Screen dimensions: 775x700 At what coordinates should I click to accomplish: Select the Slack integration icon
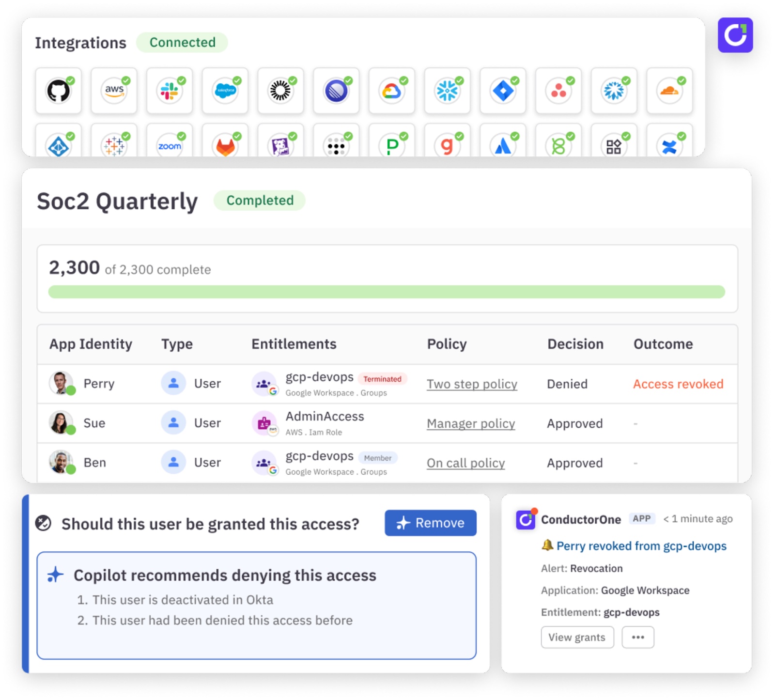170,91
